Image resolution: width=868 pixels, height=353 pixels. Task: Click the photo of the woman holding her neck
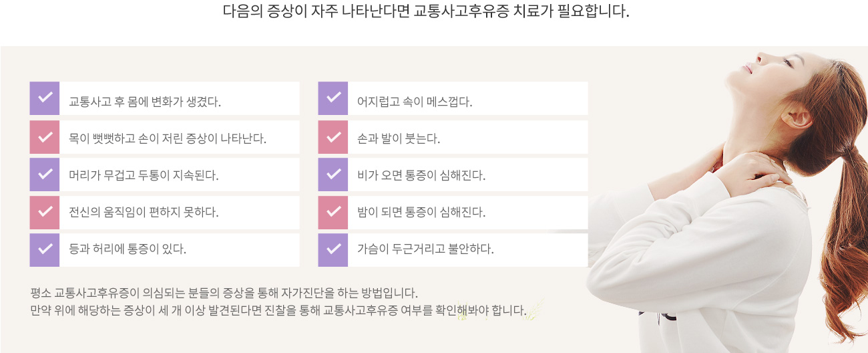pyautogui.click(x=728, y=201)
